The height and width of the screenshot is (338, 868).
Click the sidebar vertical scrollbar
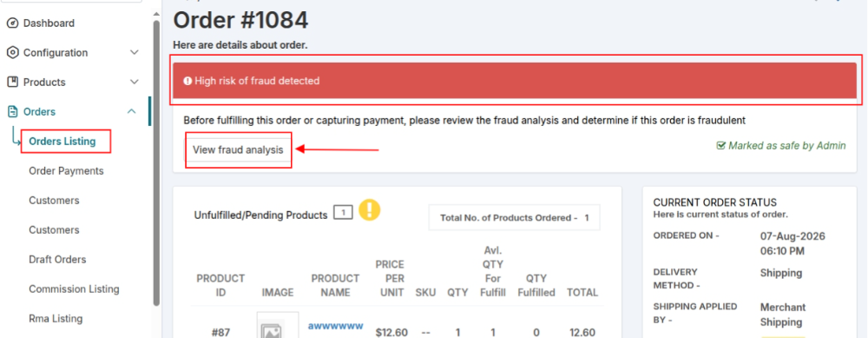coord(156,163)
